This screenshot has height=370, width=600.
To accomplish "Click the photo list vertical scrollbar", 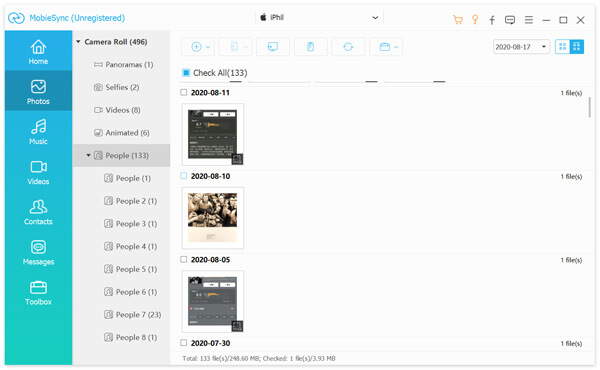I will point(590,107).
